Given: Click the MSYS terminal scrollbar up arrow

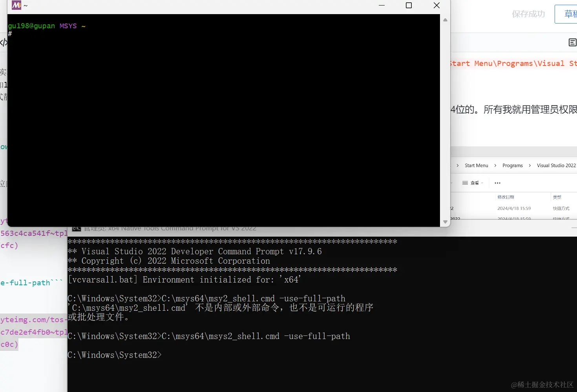Looking at the screenshot, I should [x=445, y=20].
